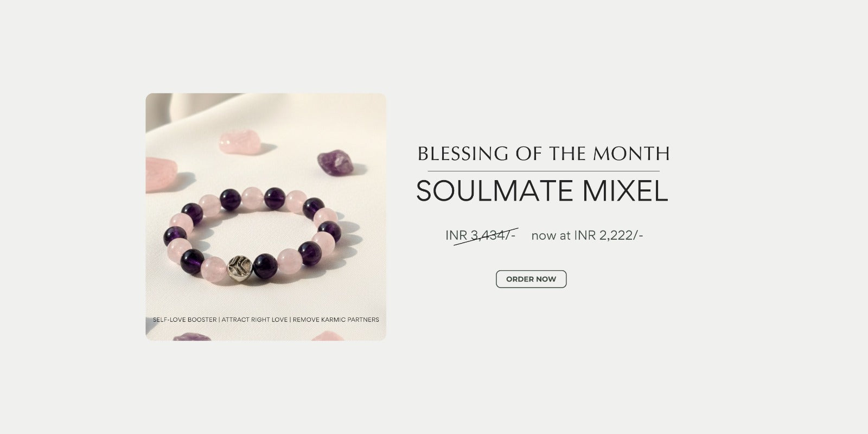The width and height of the screenshot is (868, 434).
Task: Click the struck-through INR 3,434/- price
Action: [x=481, y=235]
